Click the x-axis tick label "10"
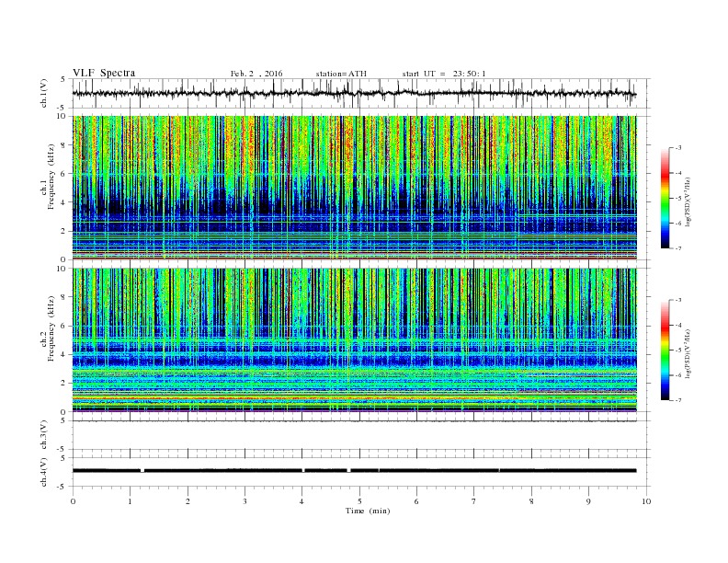The height and width of the screenshot is (563, 728). coord(646,501)
